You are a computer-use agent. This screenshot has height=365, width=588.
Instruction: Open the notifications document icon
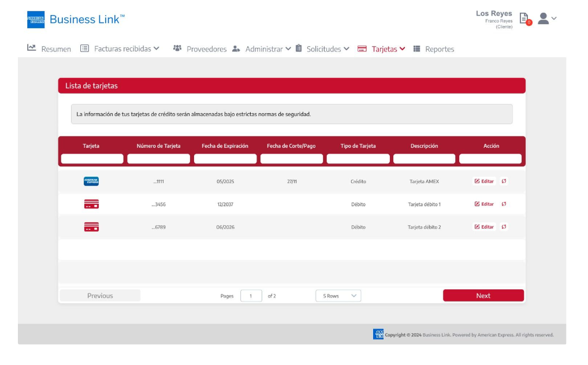pos(524,18)
